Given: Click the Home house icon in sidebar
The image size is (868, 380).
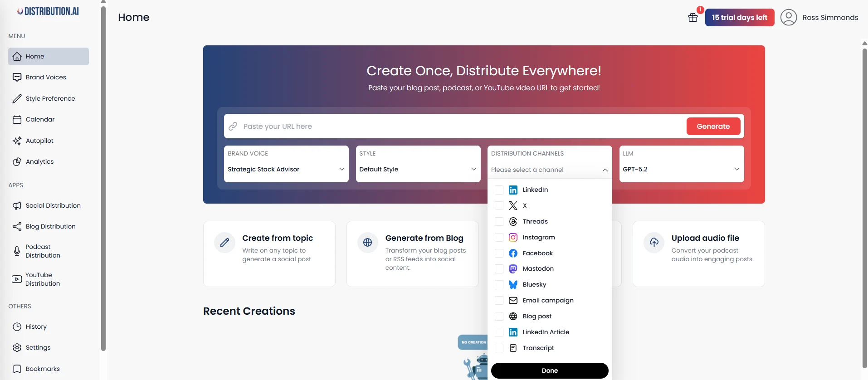Looking at the screenshot, I should (17, 57).
